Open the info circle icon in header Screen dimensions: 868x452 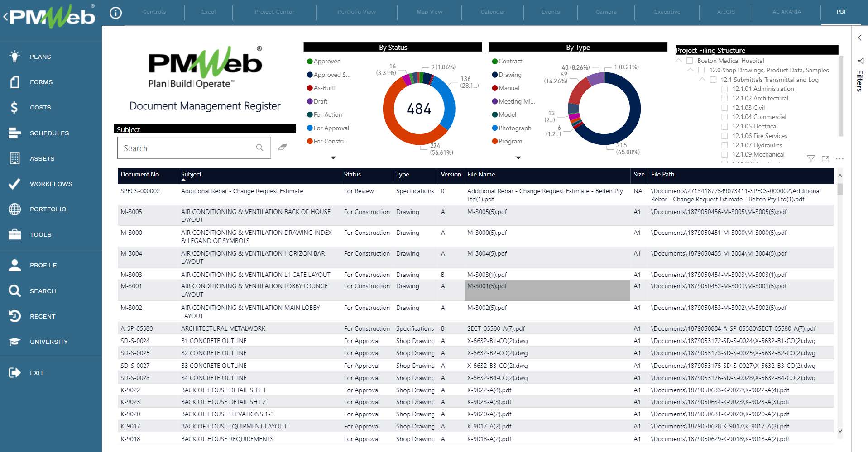[x=116, y=13]
